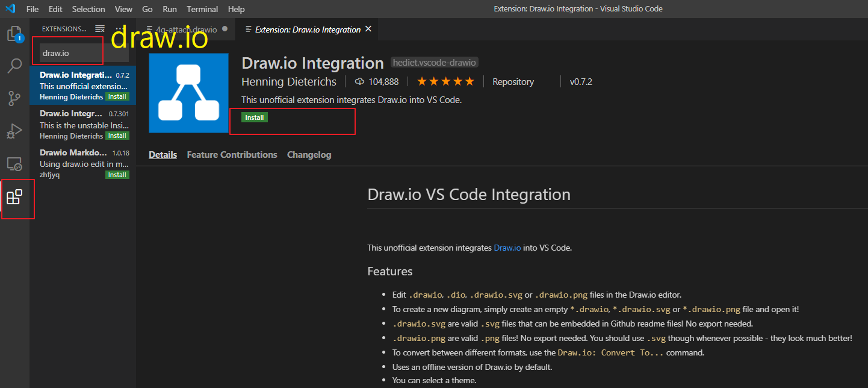This screenshot has width=868, height=388.
Task: Click the VS Code logo in title bar
Action: click(x=10, y=9)
